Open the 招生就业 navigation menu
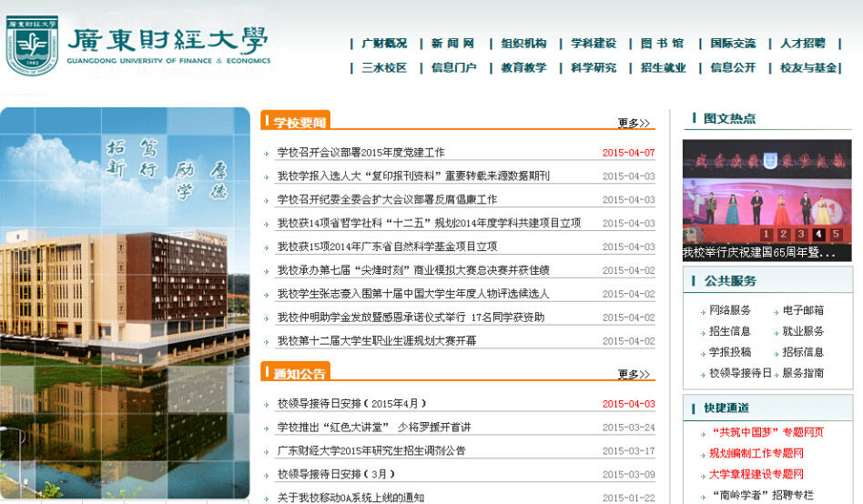This screenshot has width=863, height=504. [x=663, y=67]
